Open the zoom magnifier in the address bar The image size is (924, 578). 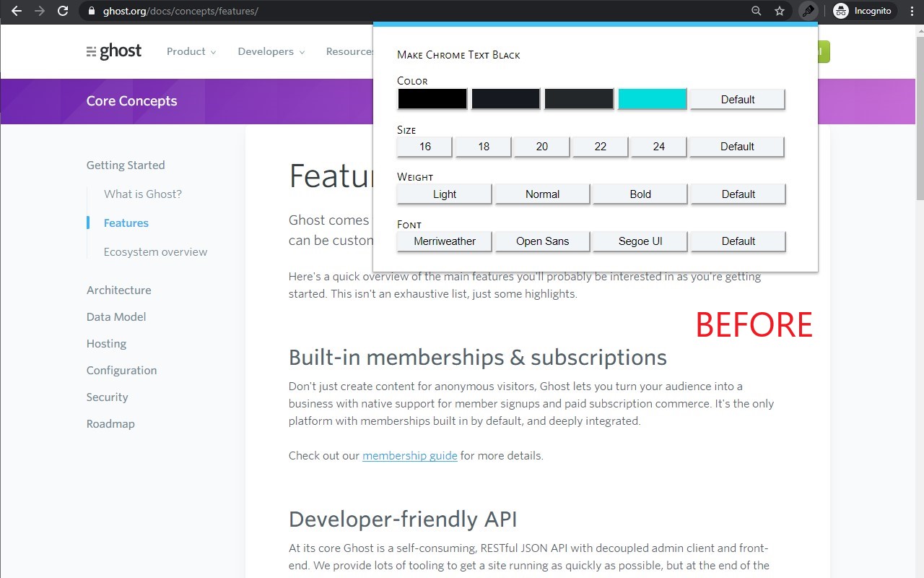point(757,11)
